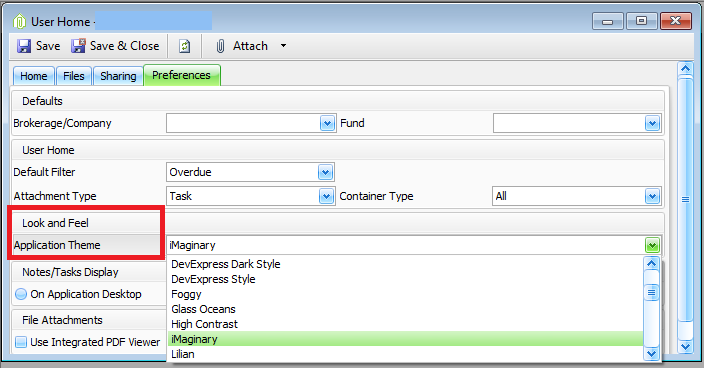Click the Save floppy disk icon
The height and width of the screenshot is (369, 706).
pos(24,46)
